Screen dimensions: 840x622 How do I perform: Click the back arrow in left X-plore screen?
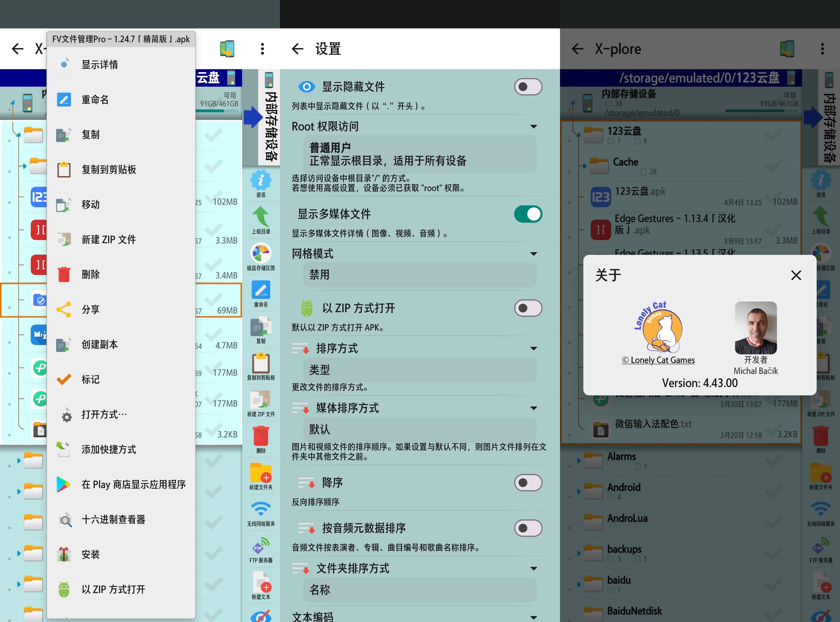click(17, 49)
